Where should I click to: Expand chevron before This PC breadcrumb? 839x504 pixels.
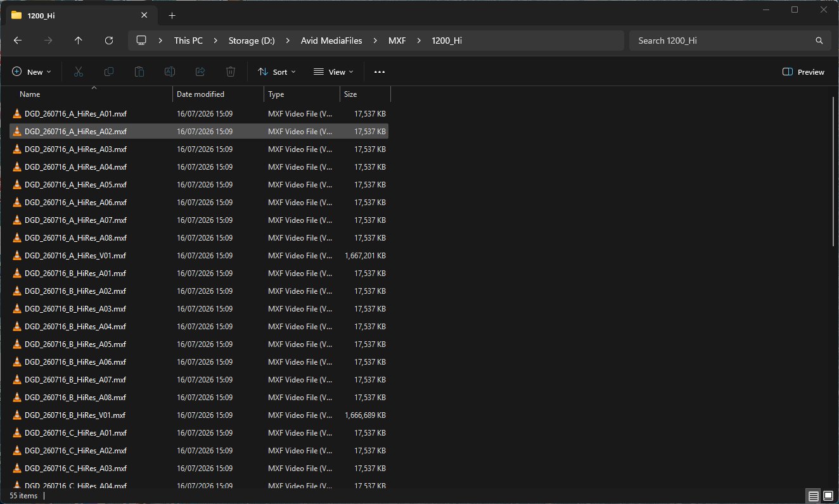click(x=162, y=41)
